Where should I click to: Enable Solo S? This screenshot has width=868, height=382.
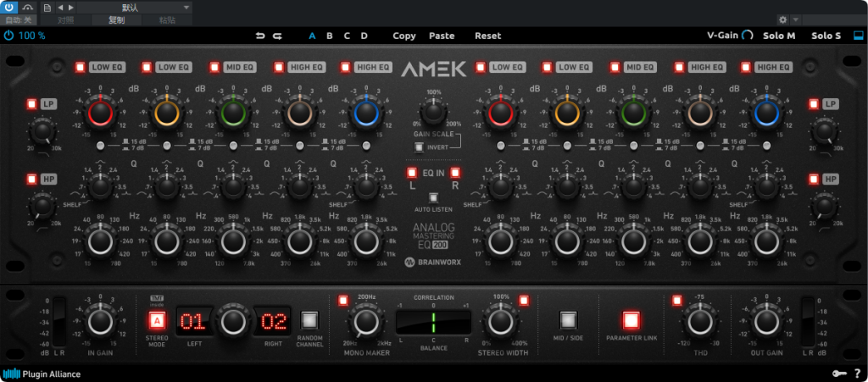[826, 36]
